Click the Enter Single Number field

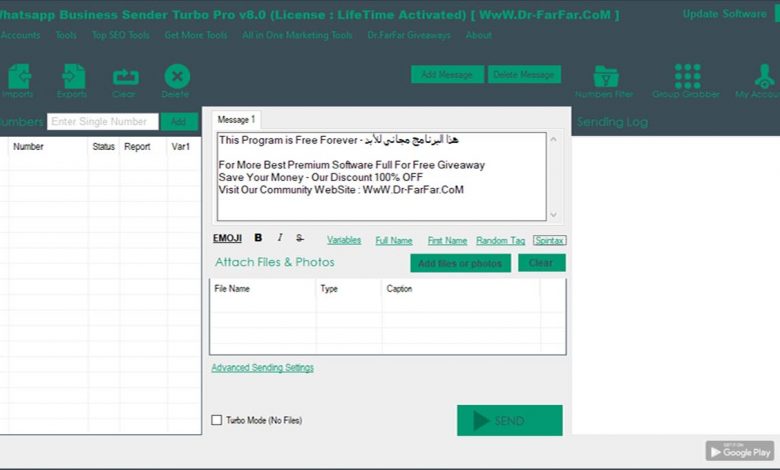click(103, 121)
